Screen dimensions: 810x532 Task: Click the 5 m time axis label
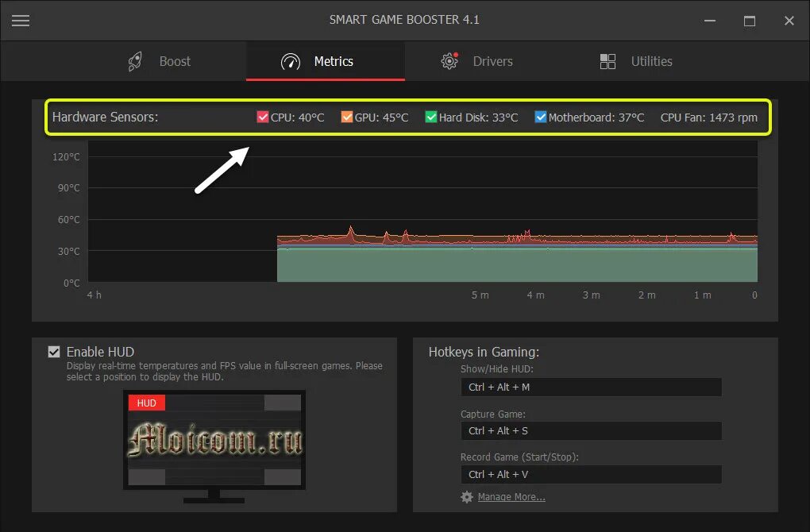point(480,295)
